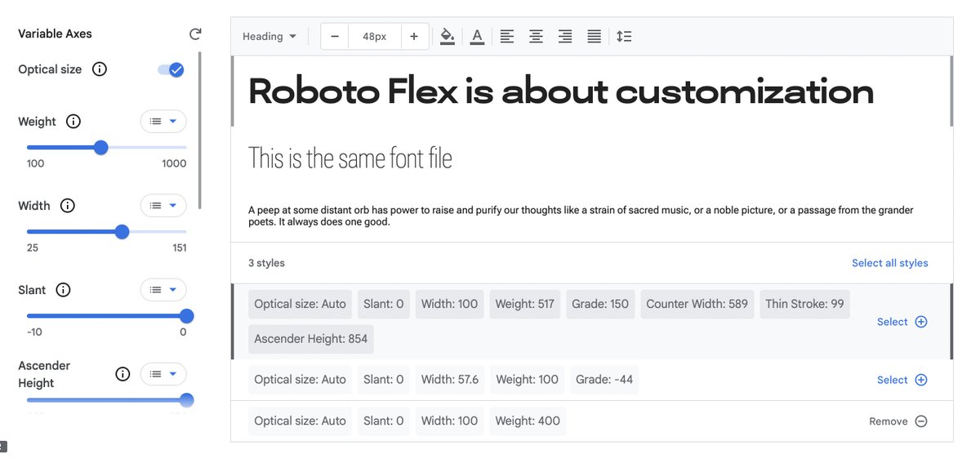
Task: Open Weight presets list dropdown
Action: (x=163, y=122)
